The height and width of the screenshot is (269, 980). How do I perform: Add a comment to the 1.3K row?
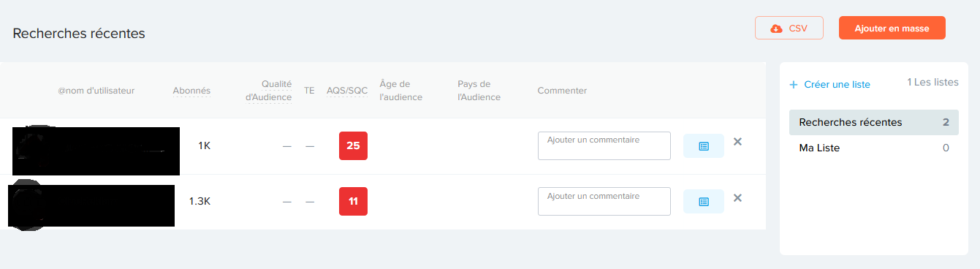click(x=604, y=201)
